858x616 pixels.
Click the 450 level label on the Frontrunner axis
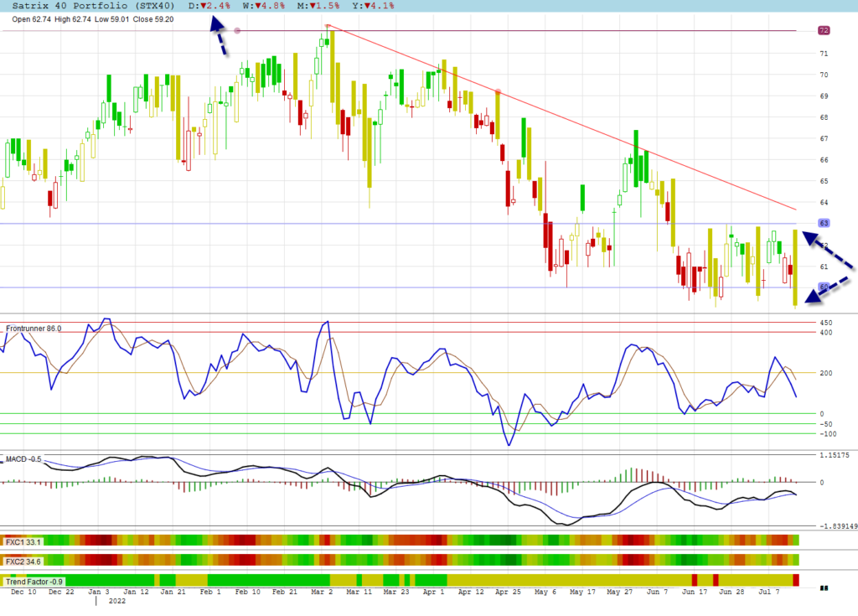pos(825,323)
